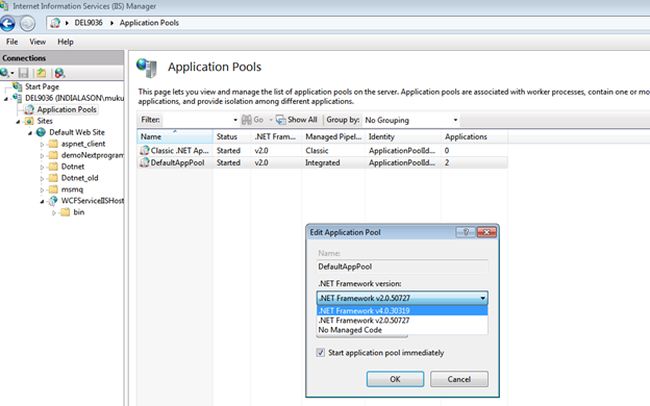The image size is (650, 406).
Task: Click OK in Edit Application Pool dialog
Action: click(x=395, y=379)
